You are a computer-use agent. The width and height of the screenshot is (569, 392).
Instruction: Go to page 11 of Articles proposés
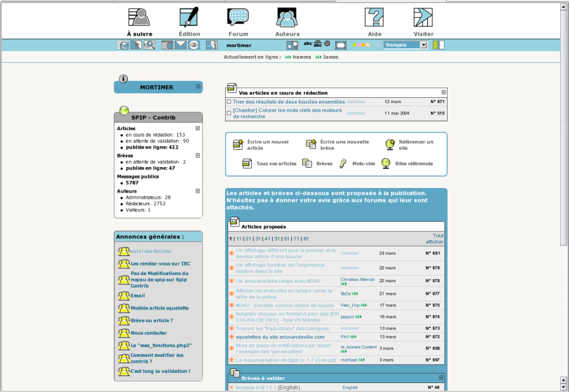coord(240,239)
